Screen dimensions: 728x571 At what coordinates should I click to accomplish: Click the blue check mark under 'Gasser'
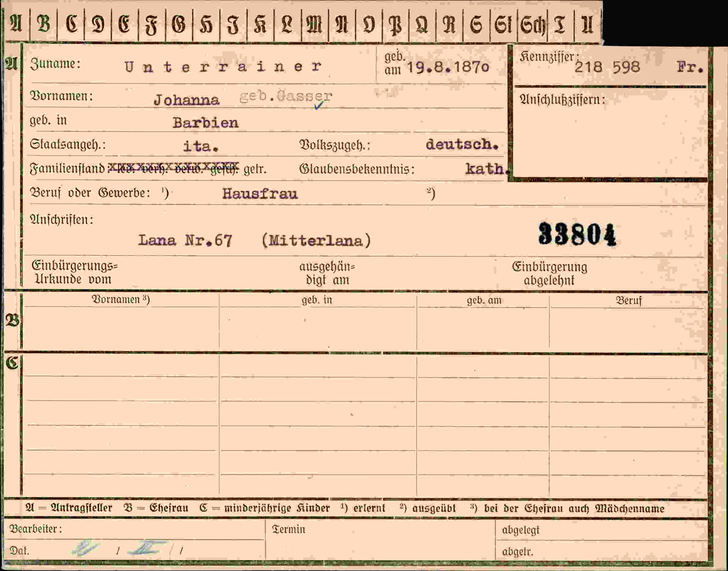point(319,106)
